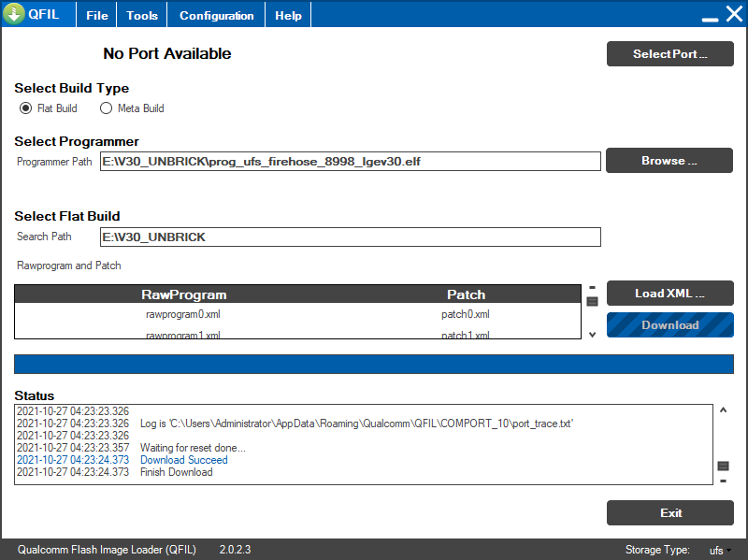This screenshot has width=748, height=560.
Task: Click the Patch column header
Action: pyautogui.click(x=466, y=294)
